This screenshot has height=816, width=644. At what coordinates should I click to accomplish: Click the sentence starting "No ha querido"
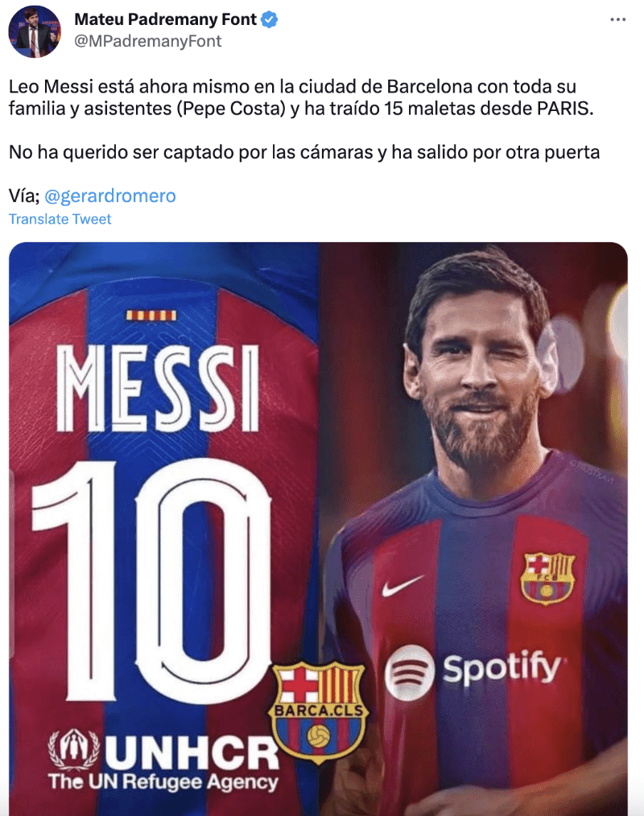tap(304, 152)
